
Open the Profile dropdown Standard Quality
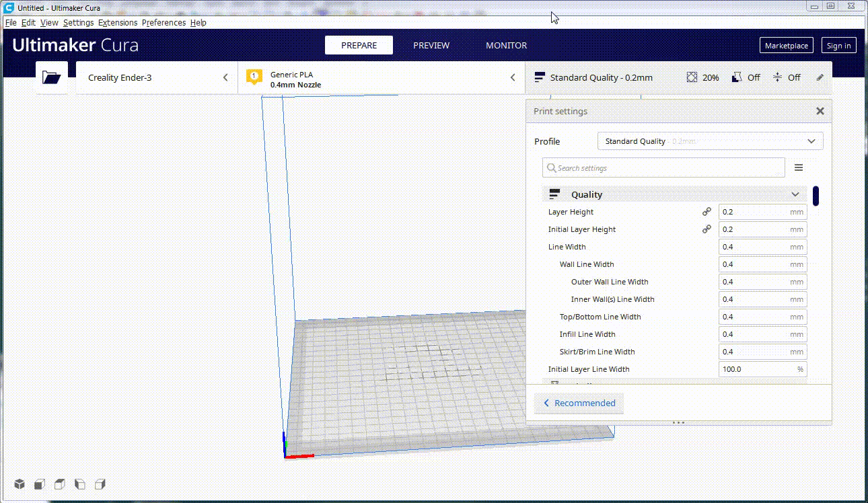pyautogui.click(x=710, y=141)
